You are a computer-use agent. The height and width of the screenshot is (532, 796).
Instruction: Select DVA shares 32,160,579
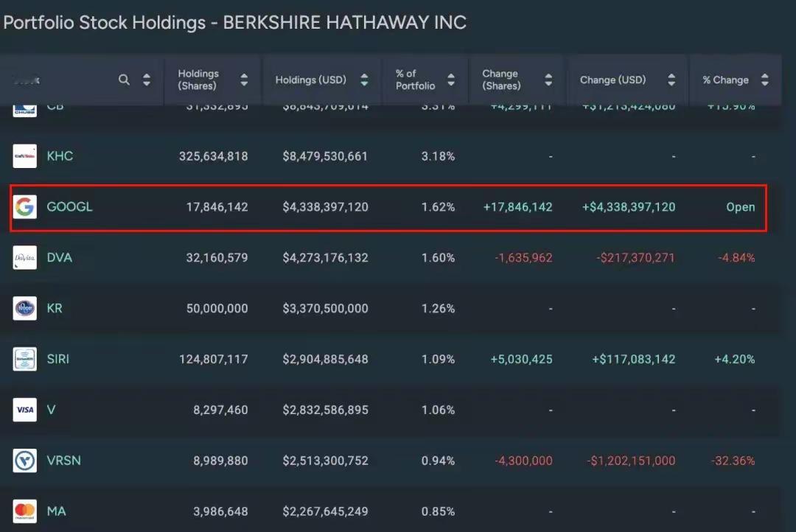tap(217, 257)
